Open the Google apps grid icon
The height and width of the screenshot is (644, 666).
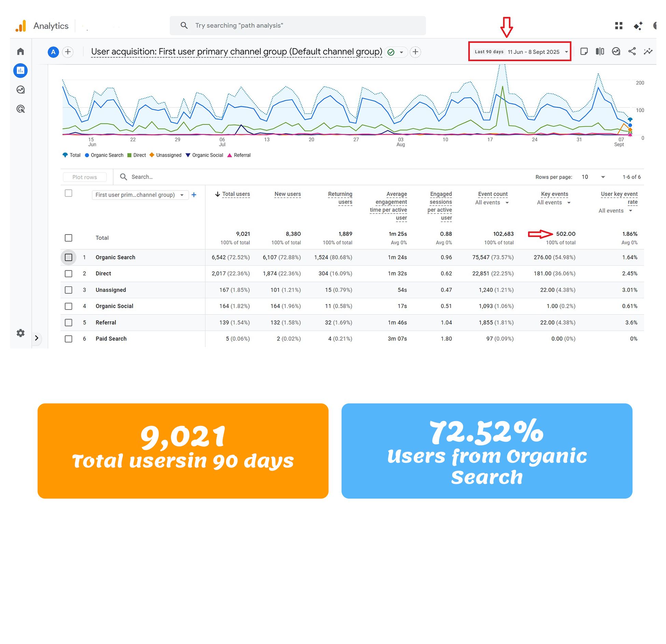coord(619,26)
